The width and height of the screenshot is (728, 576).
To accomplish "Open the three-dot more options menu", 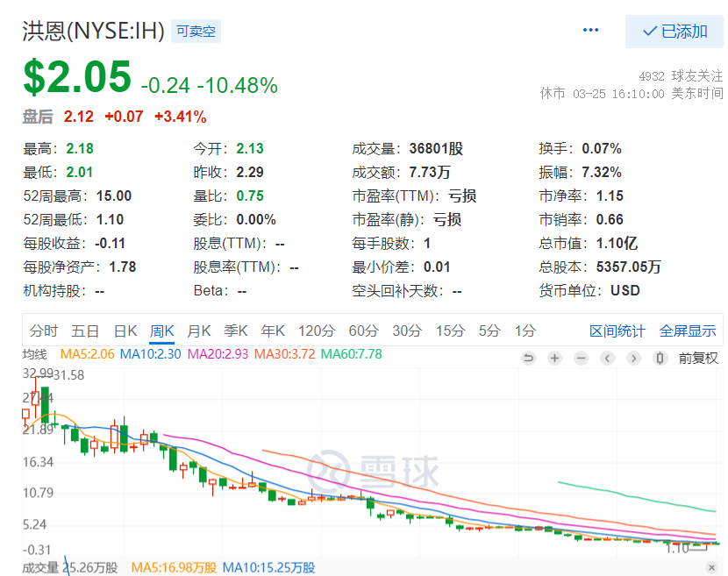I will pyautogui.click(x=590, y=31).
